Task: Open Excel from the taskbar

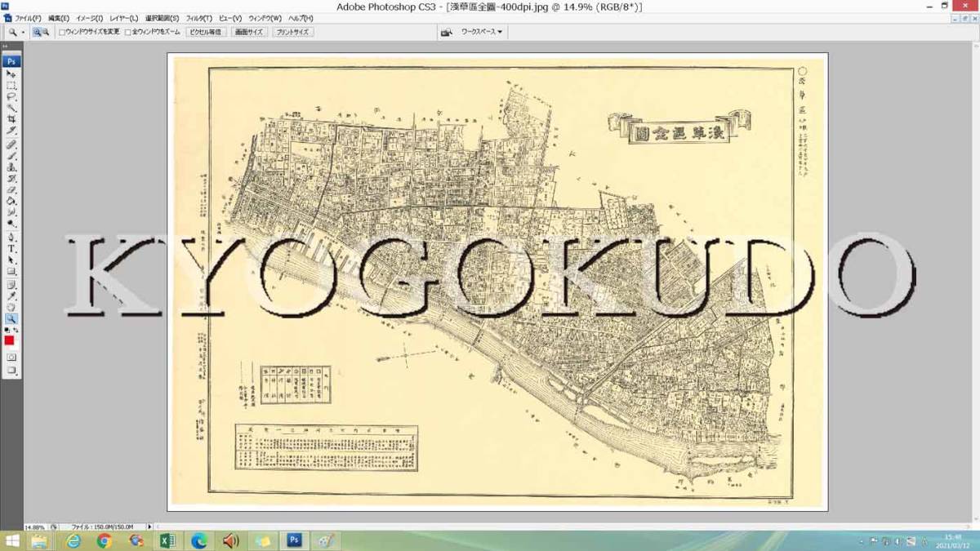Action: pos(168,540)
